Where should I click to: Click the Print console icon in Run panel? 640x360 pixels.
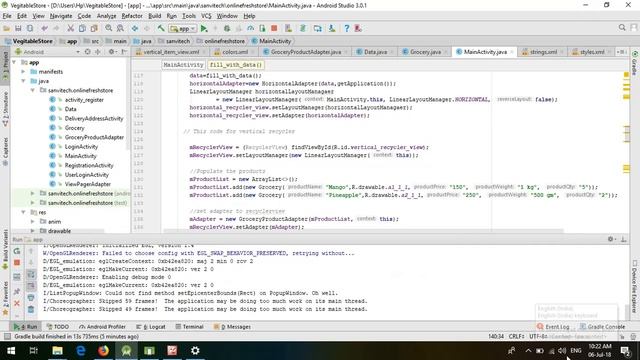pos(31,298)
